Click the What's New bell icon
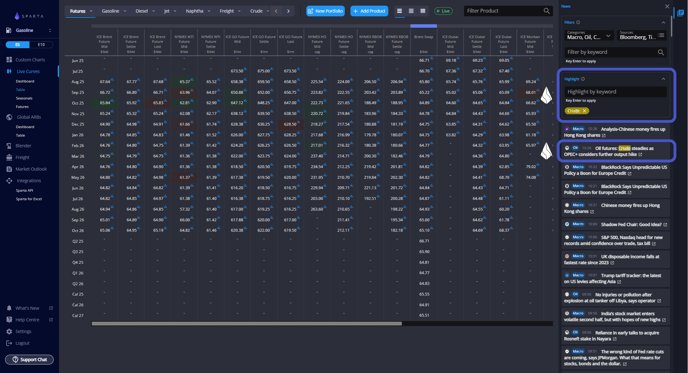Image resolution: width=688 pixels, height=373 pixels. pos(9,308)
